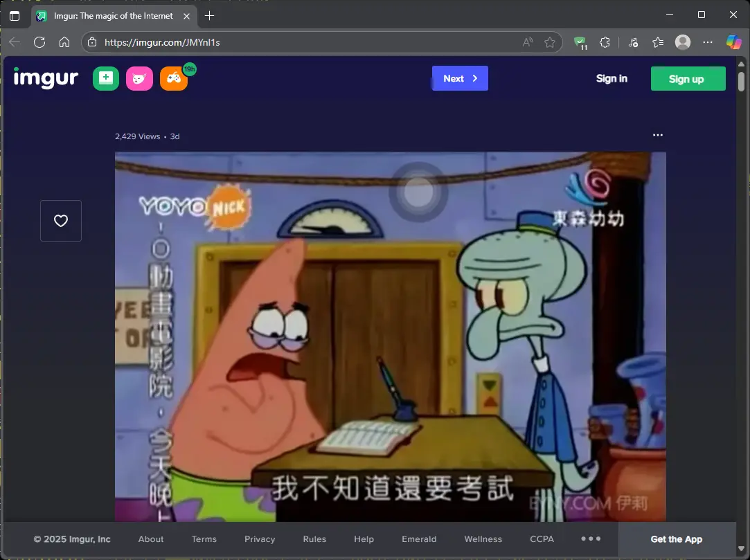Close the Imgur tab
This screenshot has width=750, height=560.
(186, 16)
